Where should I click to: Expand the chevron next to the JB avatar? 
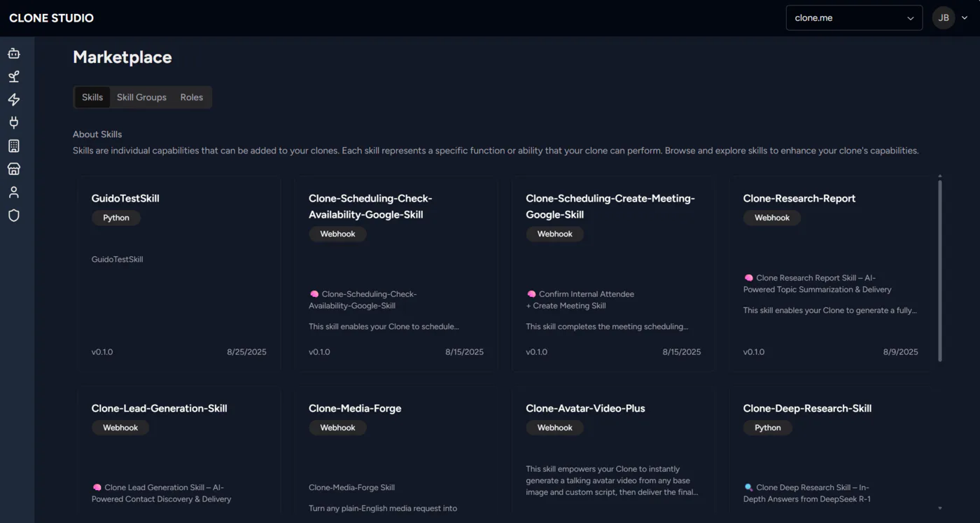pyautogui.click(x=965, y=18)
